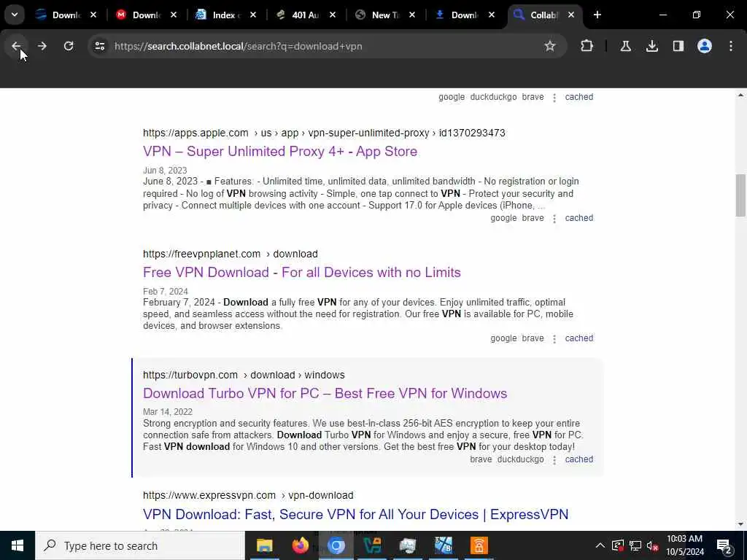Open Chrome Labs flask icon
Viewport: 747px width, 560px height.
tap(625, 46)
